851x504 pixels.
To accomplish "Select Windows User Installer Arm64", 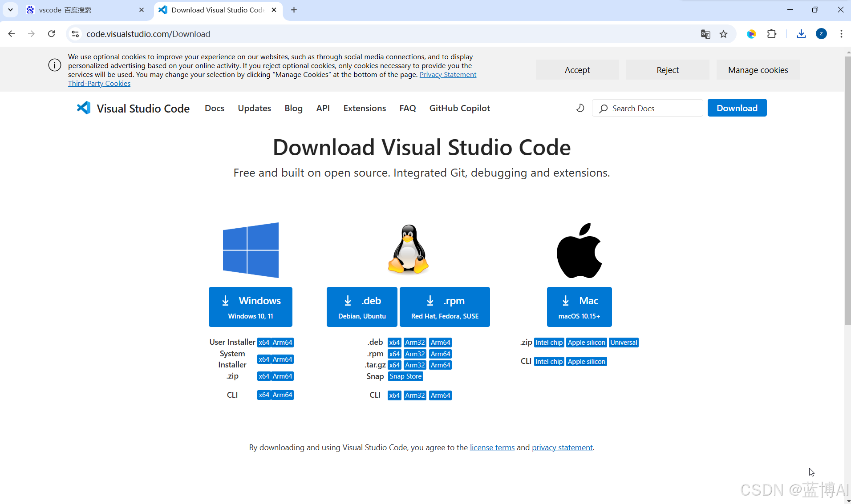I will coord(282,343).
